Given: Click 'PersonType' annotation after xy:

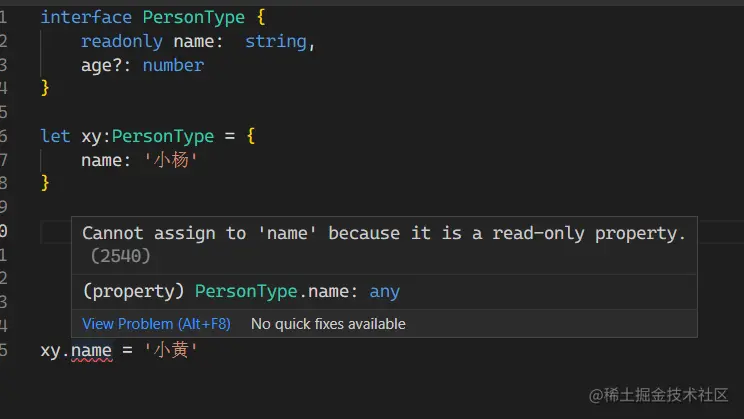Looking at the screenshot, I should tap(163, 137).
